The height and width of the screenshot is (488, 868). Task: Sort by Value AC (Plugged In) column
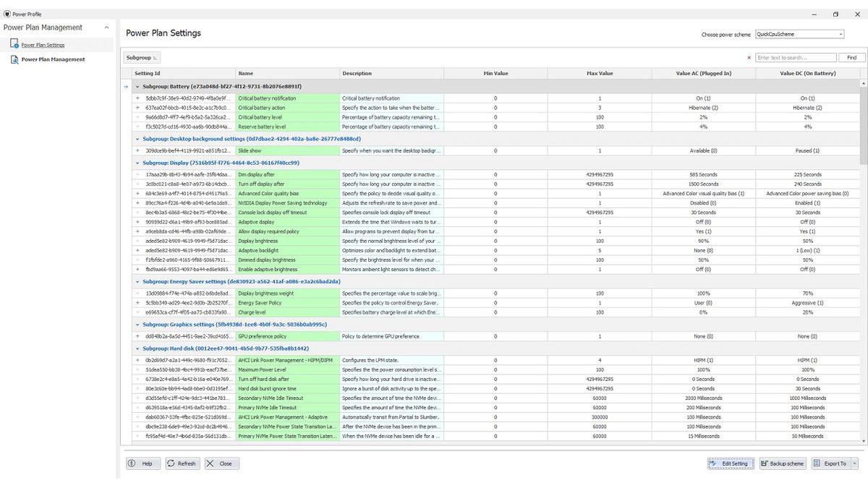[703, 73]
